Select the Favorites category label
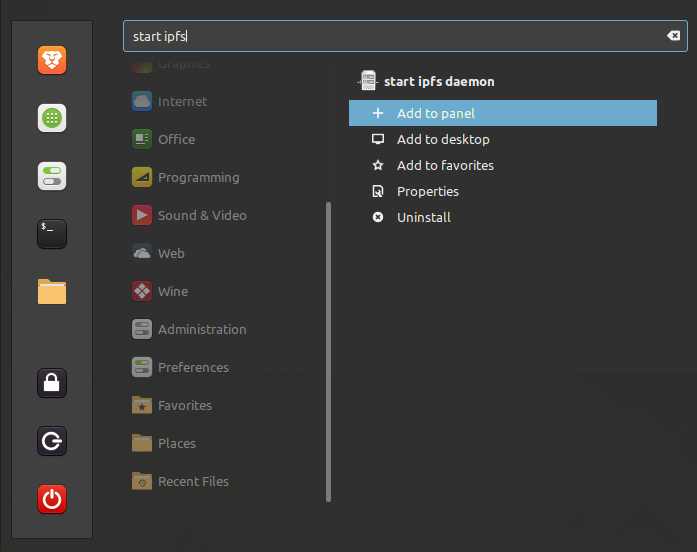 [x=185, y=405]
